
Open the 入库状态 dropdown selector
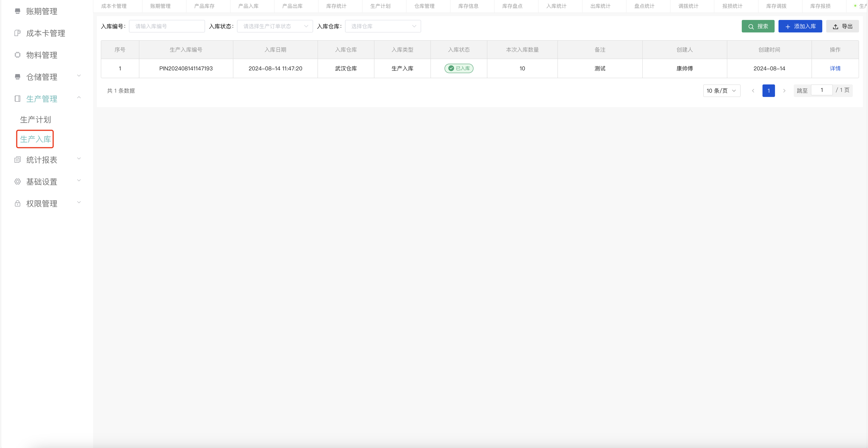click(x=275, y=26)
